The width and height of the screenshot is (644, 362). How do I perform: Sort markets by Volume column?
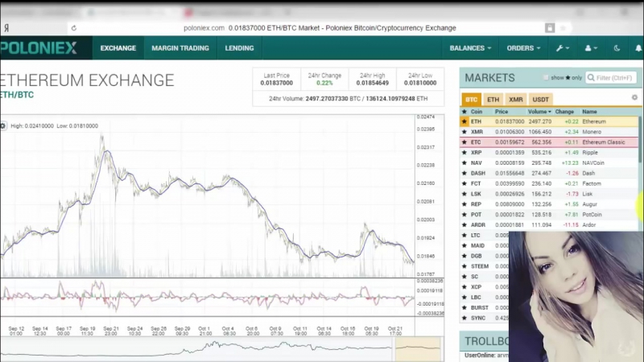click(539, 112)
